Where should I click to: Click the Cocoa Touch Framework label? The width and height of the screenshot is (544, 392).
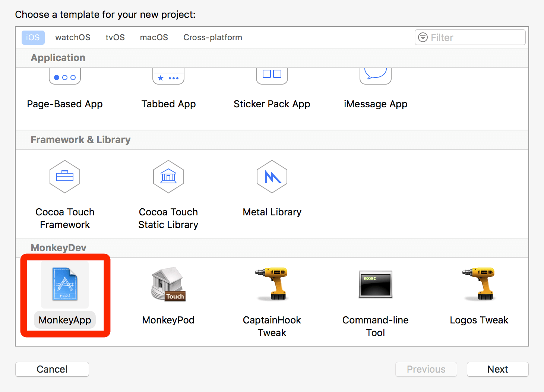pyautogui.click(x=65, y=218)
